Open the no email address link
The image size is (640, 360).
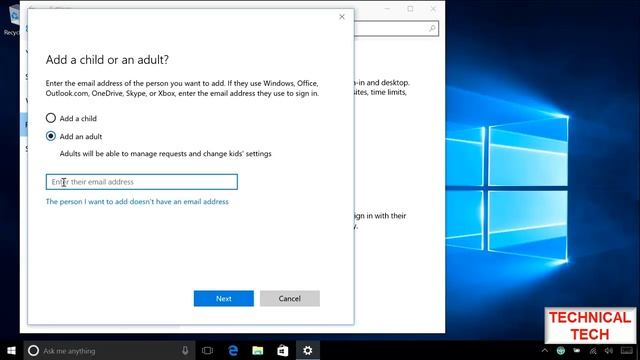(137, 202)
